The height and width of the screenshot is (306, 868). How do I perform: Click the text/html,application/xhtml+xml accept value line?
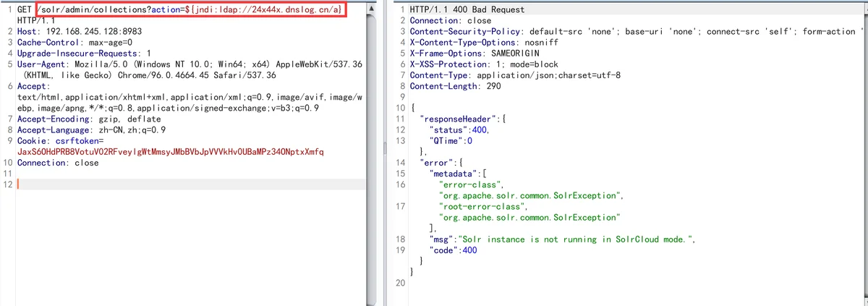190,97
